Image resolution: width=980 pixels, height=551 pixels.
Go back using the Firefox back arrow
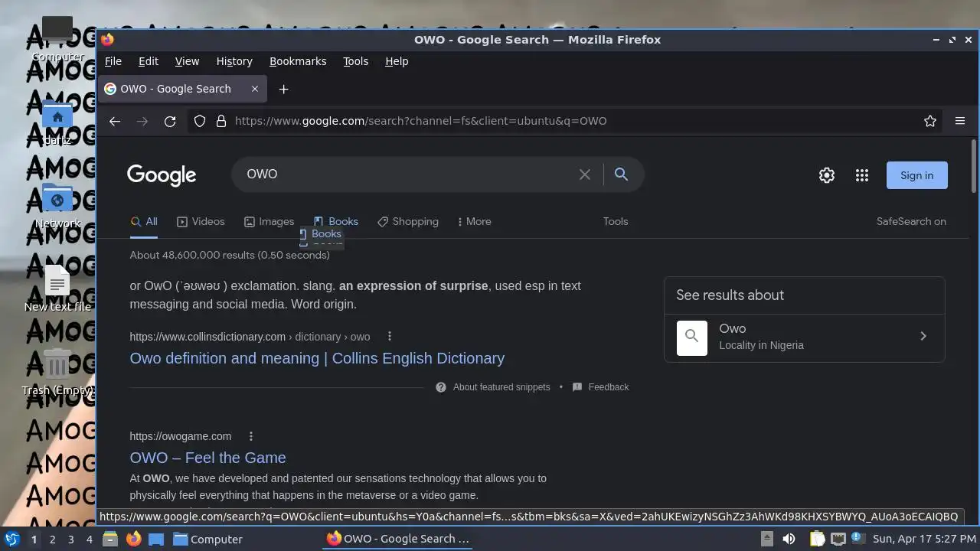tap(115, 121)
